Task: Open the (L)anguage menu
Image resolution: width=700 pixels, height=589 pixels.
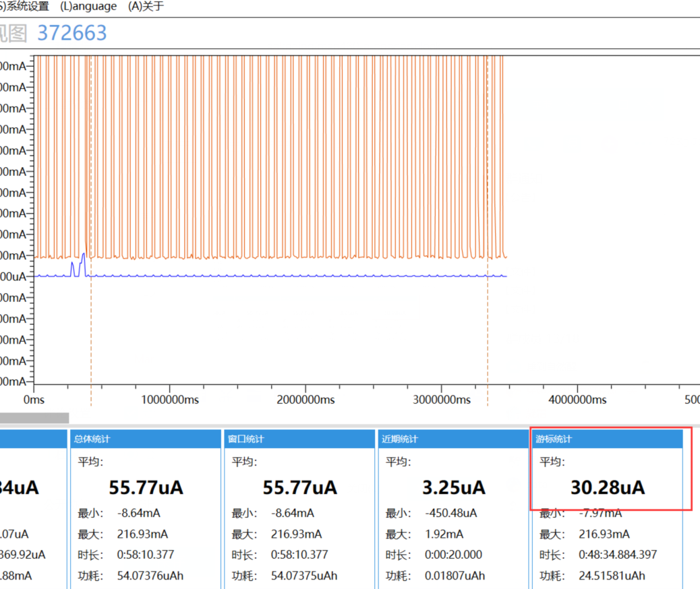Action: pyautogui.click(x=88, y=6)
